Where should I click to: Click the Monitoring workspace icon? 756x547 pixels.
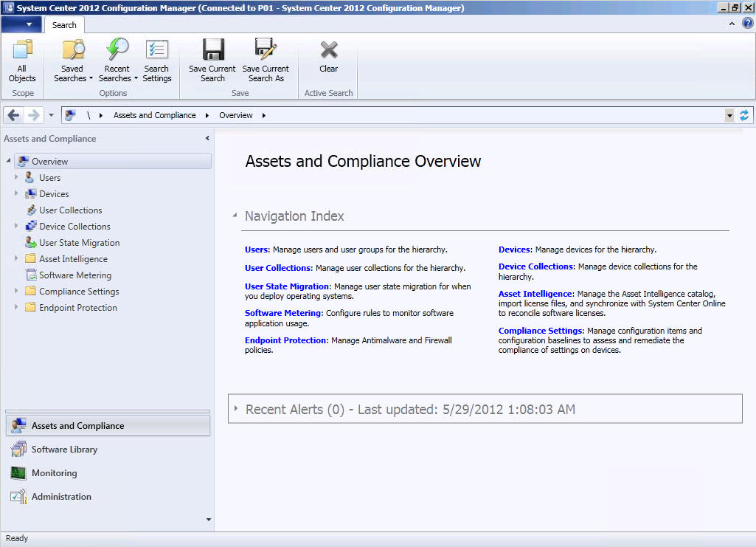(x=18, y=473)
